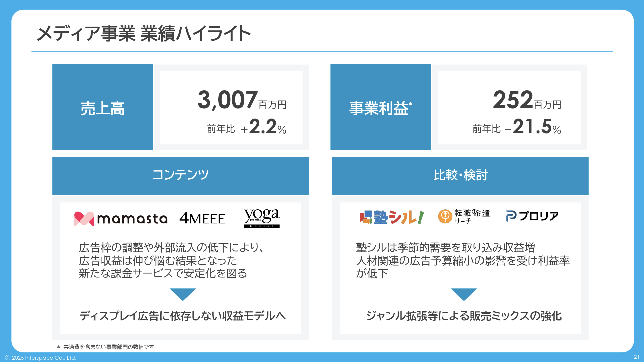
Task: Click the page number 21
Action: click(636, 357)
